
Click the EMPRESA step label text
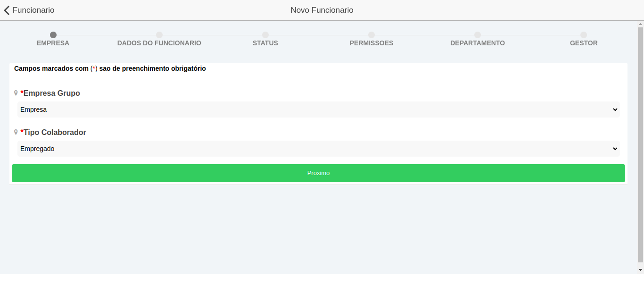tap(53, 43)
